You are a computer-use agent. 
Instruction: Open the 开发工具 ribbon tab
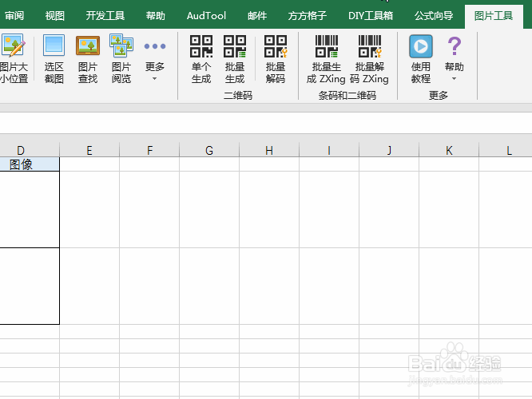click(105, 16)
